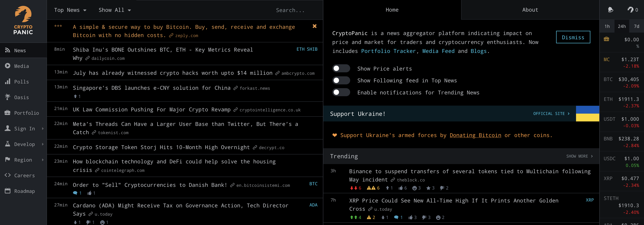The width and height of the screenshot is (644, 225).
Task: Toggle Show Following feed in Top News
Action: tap(341, 80)
